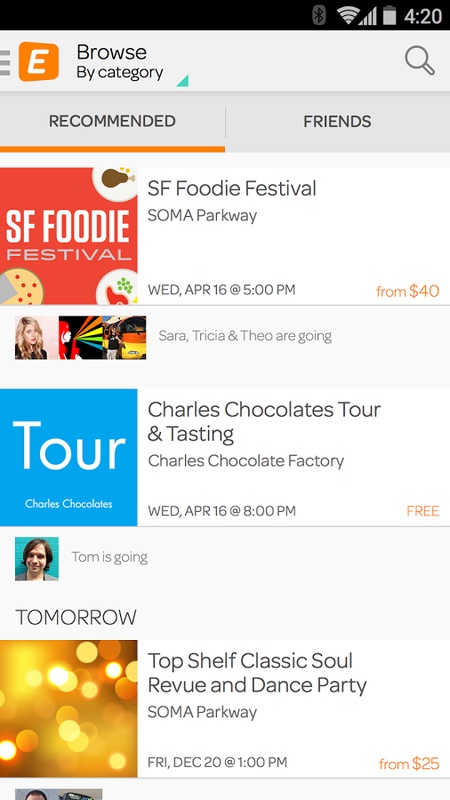This screenshot has width=450, height=800.
Task: Select the from $40 price label
Action: [x=408, y=291]
